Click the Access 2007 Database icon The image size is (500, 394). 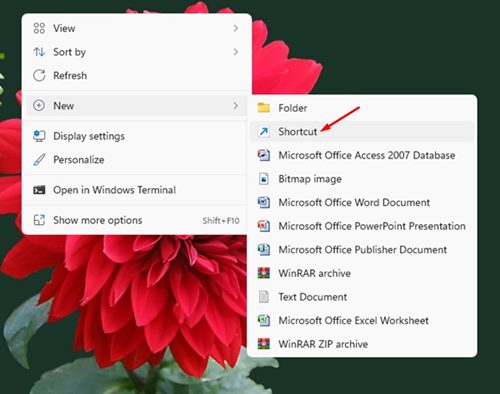(x=264, y=155)
